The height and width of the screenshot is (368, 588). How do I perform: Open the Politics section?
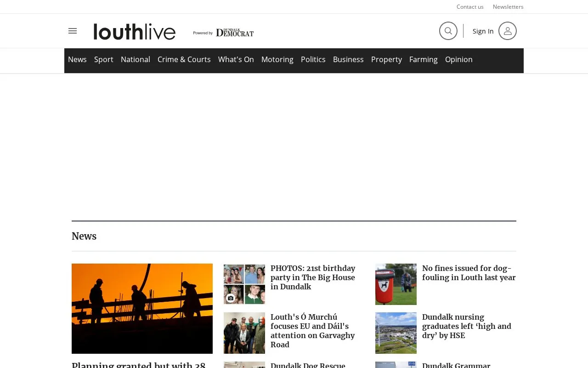313,59
